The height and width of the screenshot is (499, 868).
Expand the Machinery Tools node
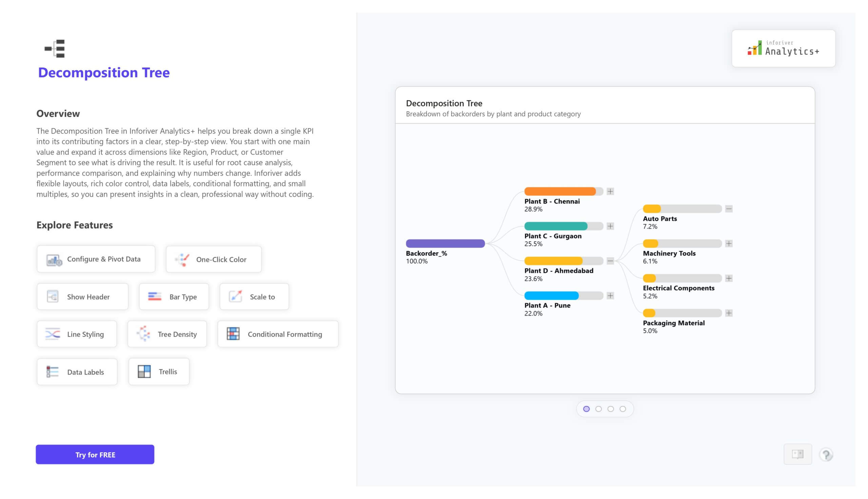[x=729, y=244]
